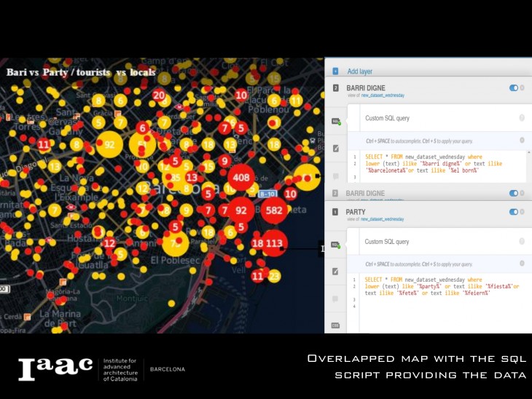Open new_dataset_wednesday link under PARTY title
532x399 pixels.
tap(384, 219)
